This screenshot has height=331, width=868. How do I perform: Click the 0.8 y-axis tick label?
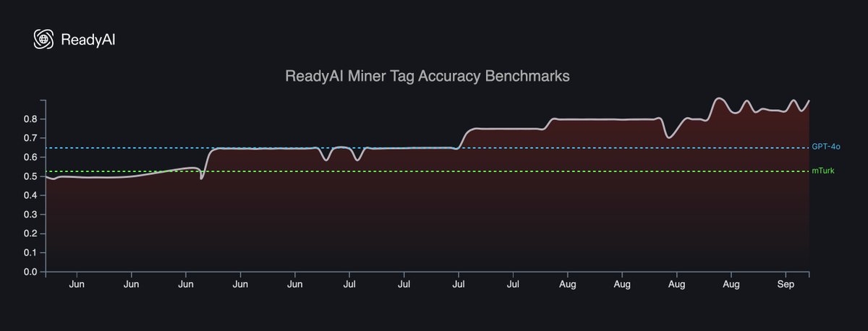(x=31, y=119)
